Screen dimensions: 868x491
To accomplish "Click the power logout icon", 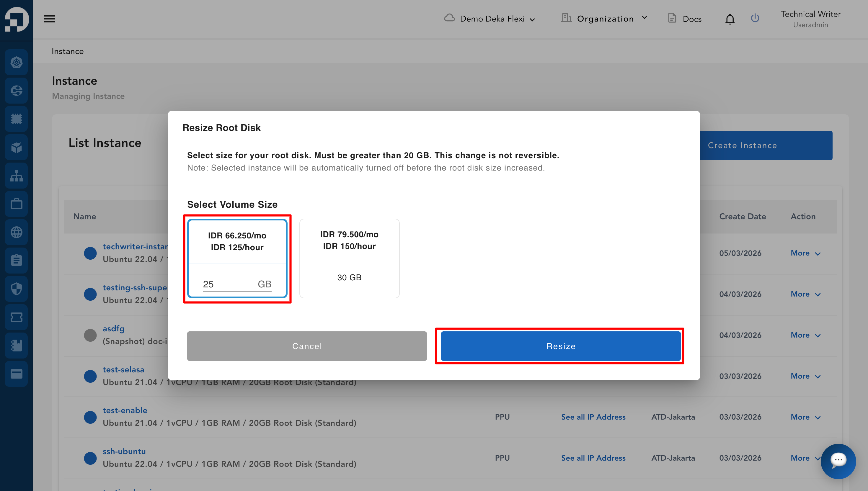I will click(755, 18).
